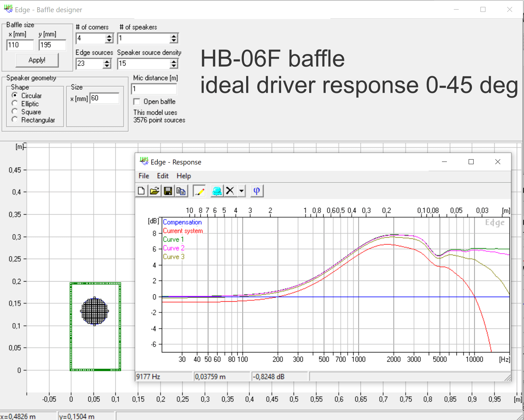
Task: Open the Help menu in Response window
Action: point(184,176)
